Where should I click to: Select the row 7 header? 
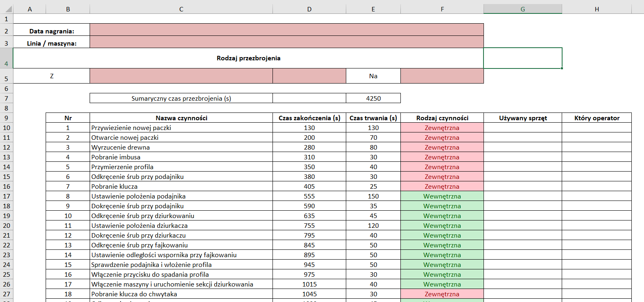coord(7,98)
